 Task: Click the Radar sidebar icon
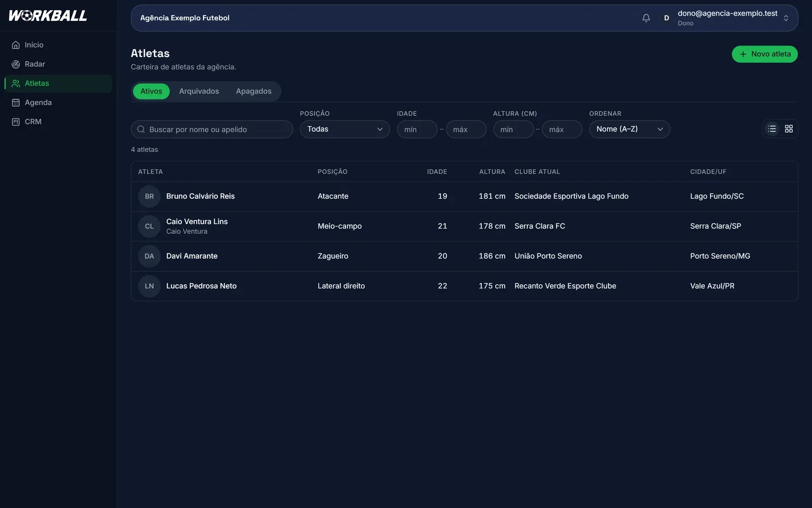[x=16, y=65]
